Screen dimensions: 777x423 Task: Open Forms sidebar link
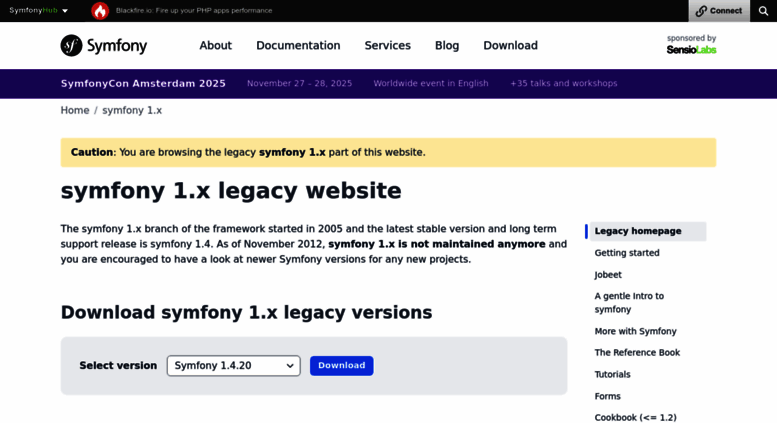click(607, 396)
